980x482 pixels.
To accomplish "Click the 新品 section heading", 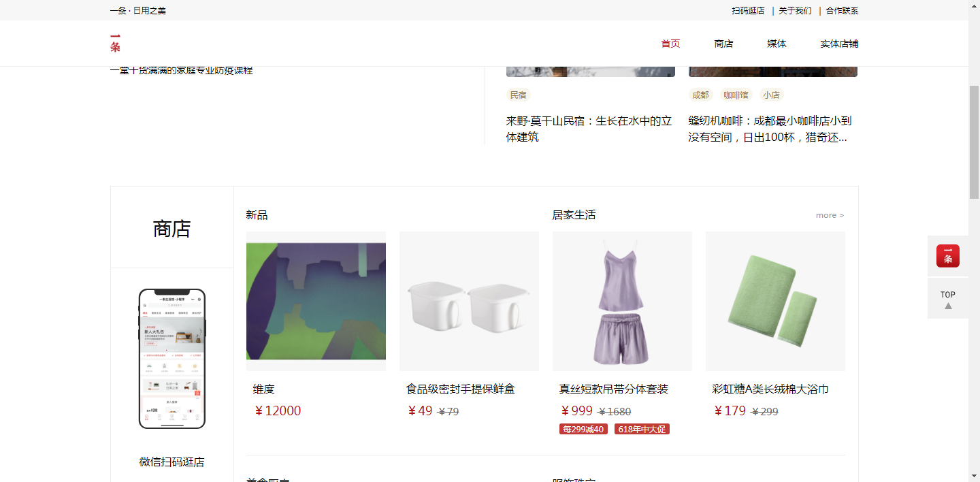I will 257,215.
